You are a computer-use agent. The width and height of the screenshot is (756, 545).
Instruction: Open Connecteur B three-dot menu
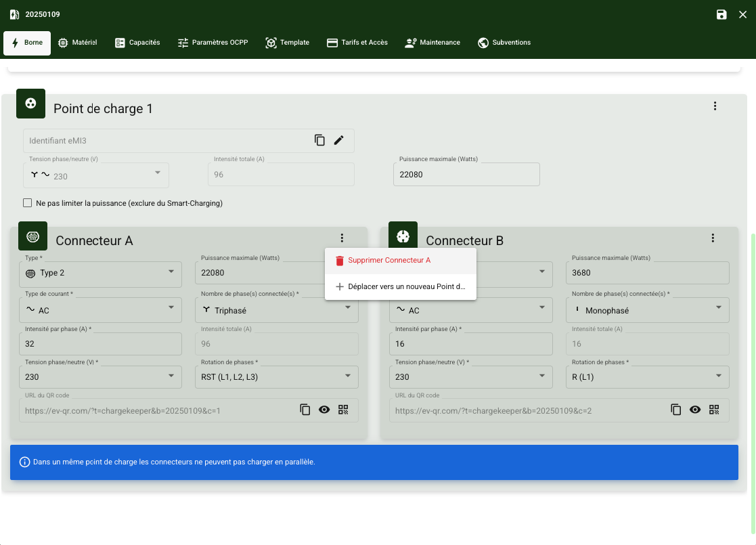pos(713,238)
